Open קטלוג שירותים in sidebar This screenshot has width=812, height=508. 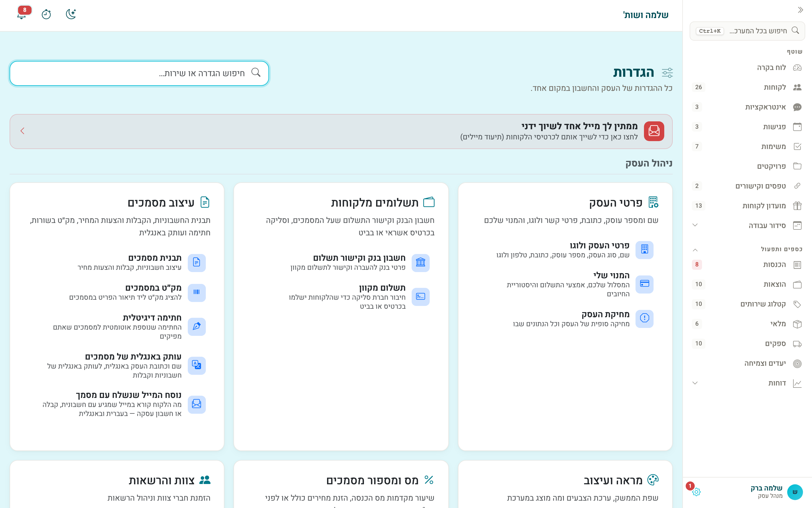(747, 304)
